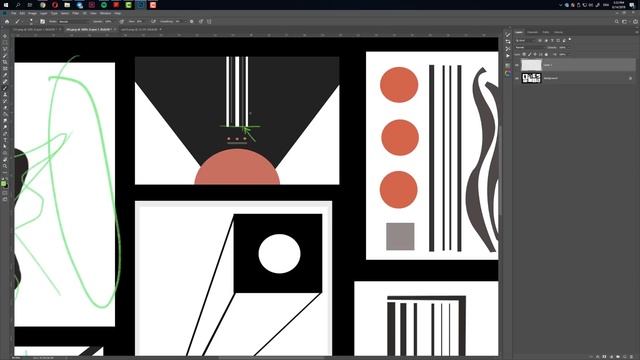Select the Eyedropper tool

(x=5, y=75)
